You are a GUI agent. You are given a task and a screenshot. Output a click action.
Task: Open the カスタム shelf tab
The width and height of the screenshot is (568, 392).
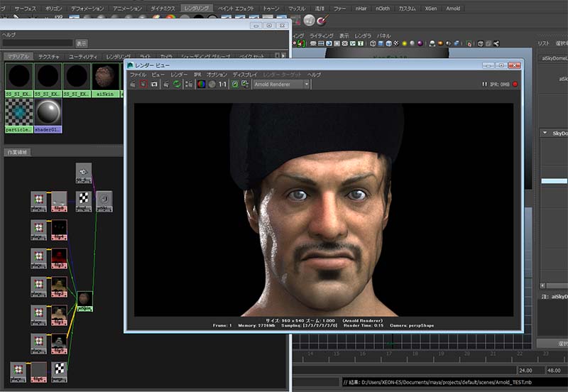pyautogui.click(x=407, y=8)
